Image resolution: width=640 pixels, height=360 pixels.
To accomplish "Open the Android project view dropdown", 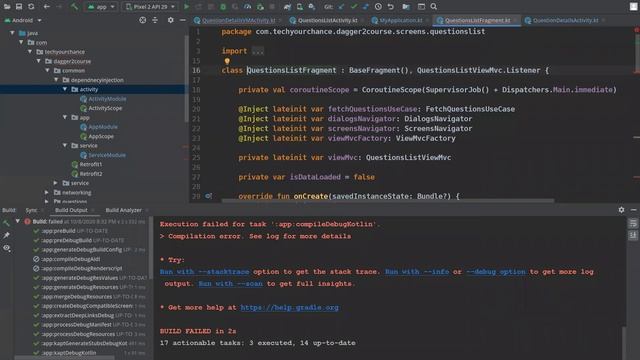I will [23, 20].
